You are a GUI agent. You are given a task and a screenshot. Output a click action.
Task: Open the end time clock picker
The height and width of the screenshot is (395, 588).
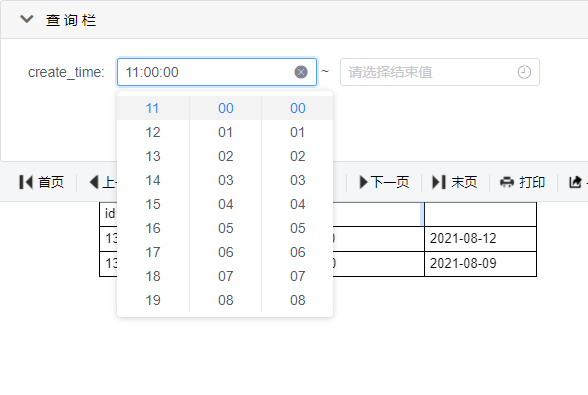pos(524,72)
